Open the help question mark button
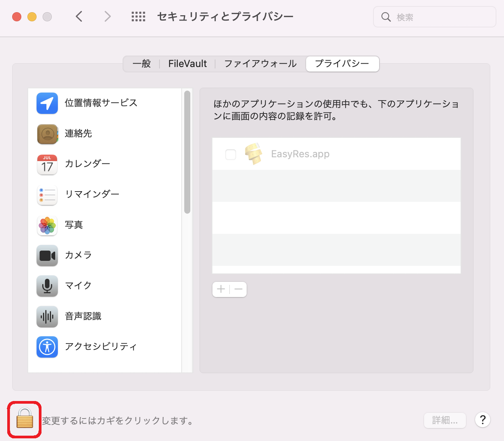Image resolution: width=504 pixels, height=441 pixels. [483, 420]
